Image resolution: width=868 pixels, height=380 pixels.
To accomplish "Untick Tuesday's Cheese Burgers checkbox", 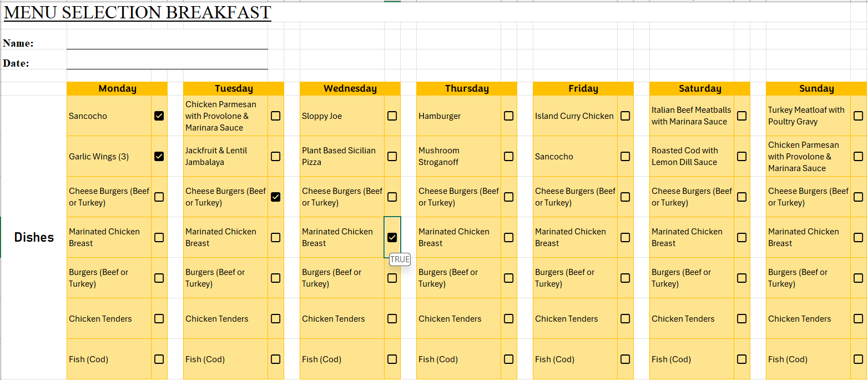I will coord(276,197).
